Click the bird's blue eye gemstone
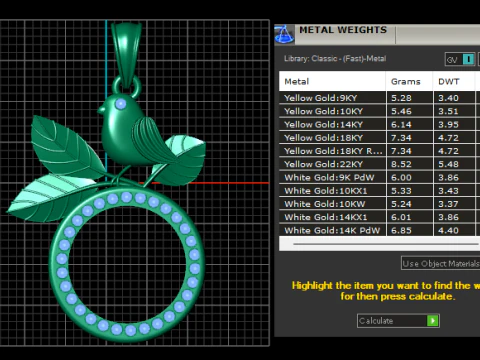Screen dimensions: 480x360 [x=121, y=104]
